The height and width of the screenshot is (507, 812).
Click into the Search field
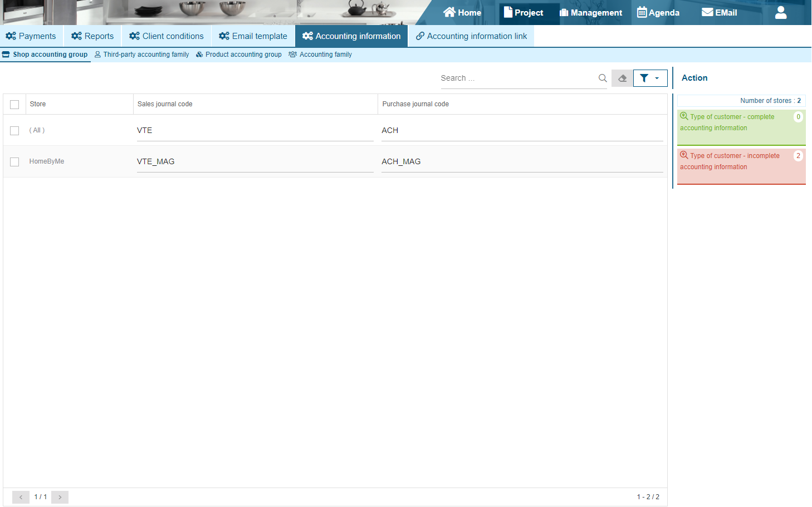pos(517,78)
